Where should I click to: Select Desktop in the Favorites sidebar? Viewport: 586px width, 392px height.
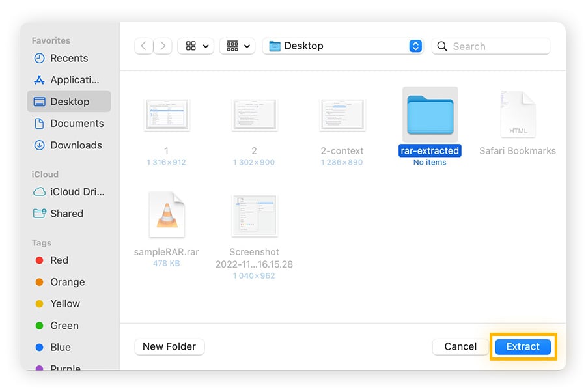[x=69, y=102]
